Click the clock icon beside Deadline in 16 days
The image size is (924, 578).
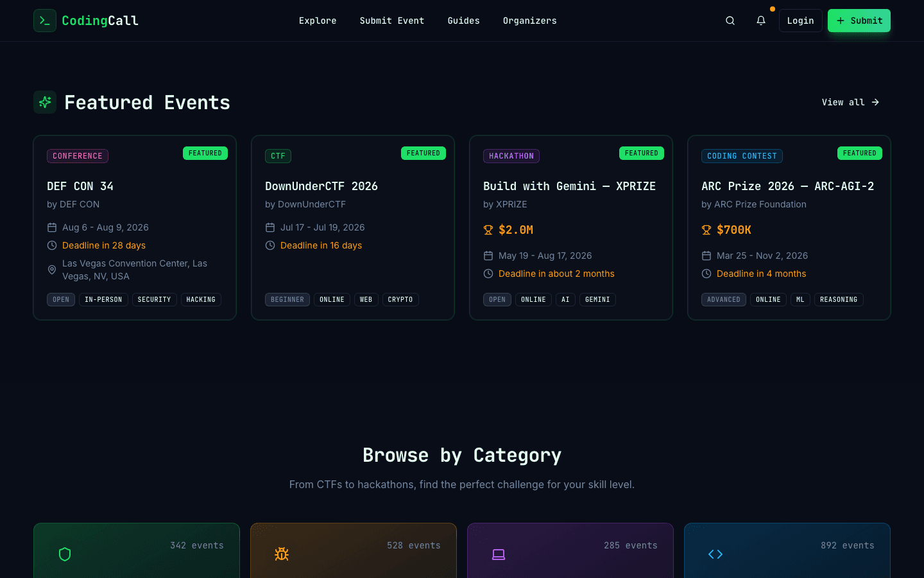tap(270, 245)
